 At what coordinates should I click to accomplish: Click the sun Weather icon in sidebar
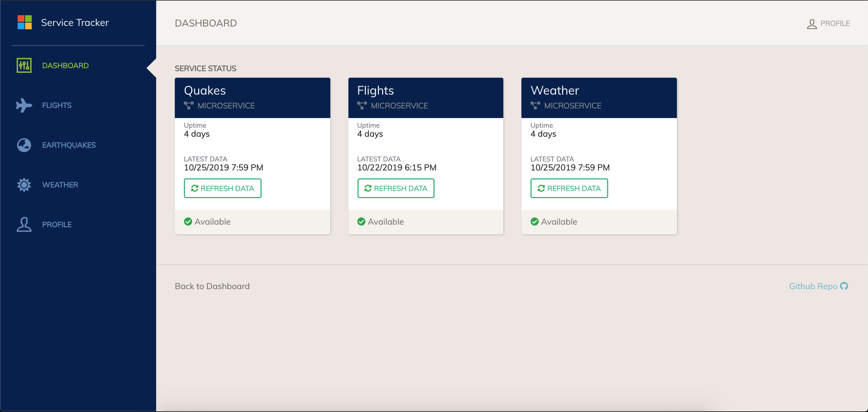pos(24,185)
